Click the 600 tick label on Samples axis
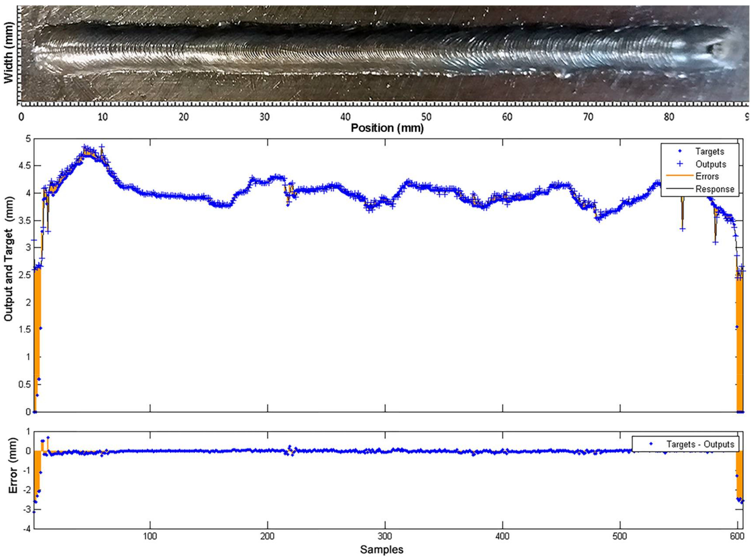 point(737,536)
